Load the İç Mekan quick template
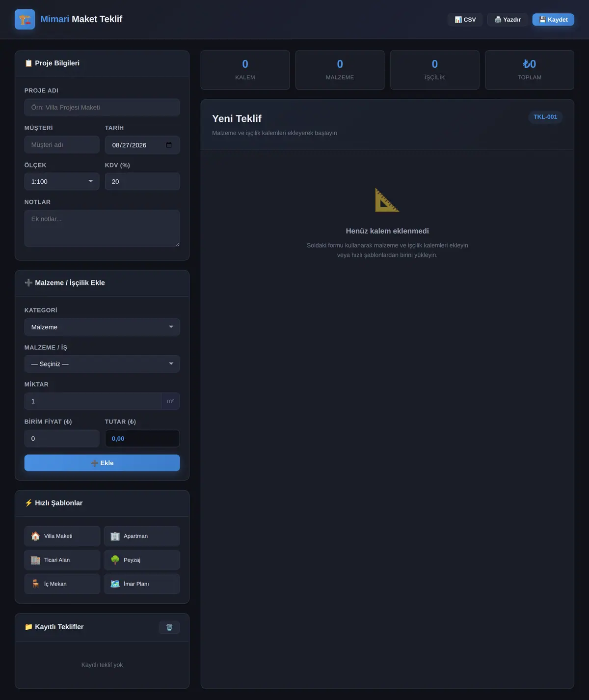 (x=62, y=584)
